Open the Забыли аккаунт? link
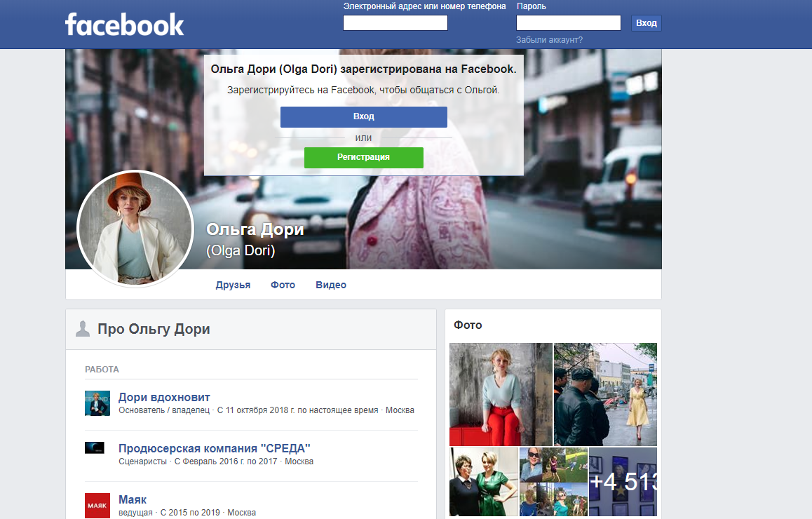Screen dimensions: 812x519 (549, 40)
